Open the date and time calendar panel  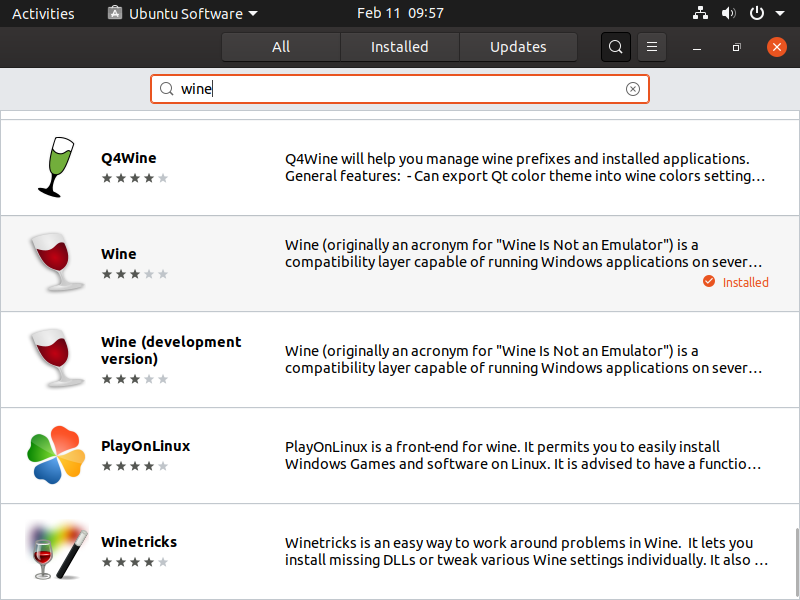400,14
